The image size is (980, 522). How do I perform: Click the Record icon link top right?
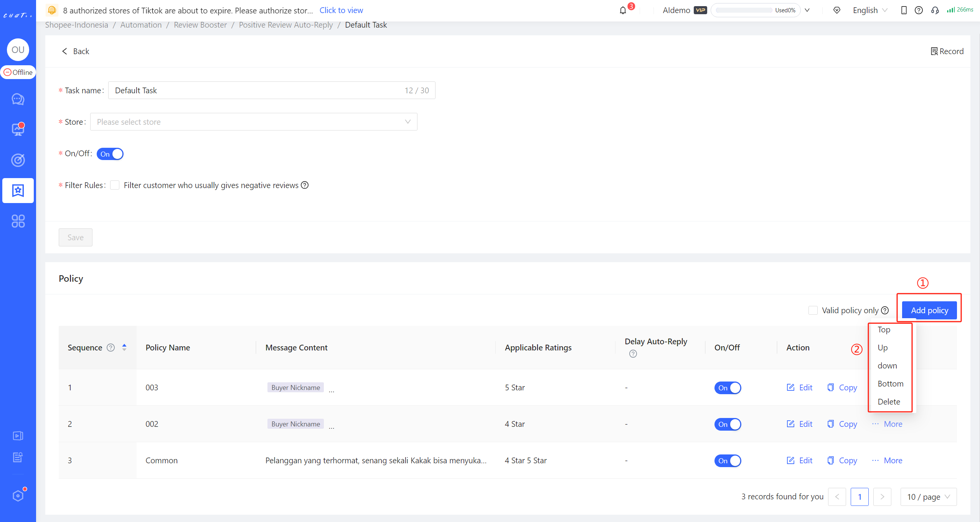[947, 51]
